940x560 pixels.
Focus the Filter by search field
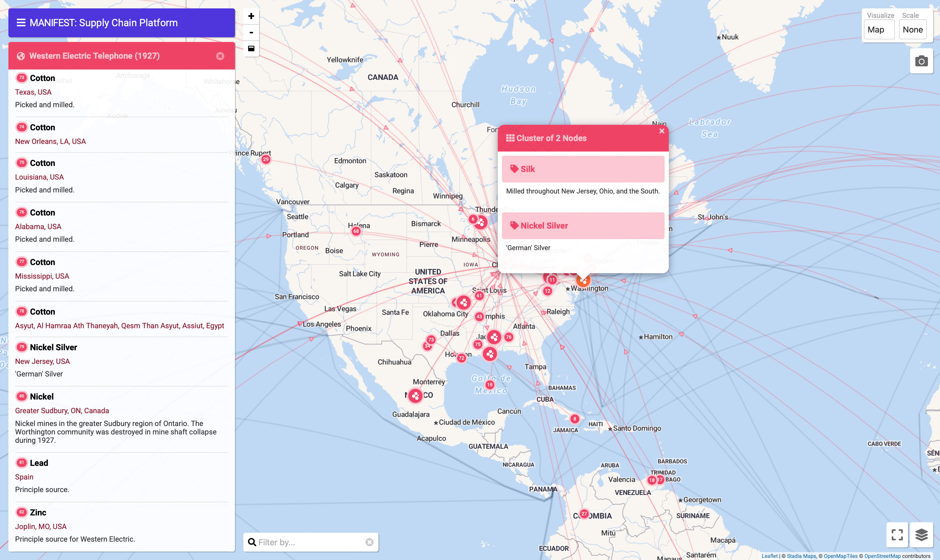[311, 542]
